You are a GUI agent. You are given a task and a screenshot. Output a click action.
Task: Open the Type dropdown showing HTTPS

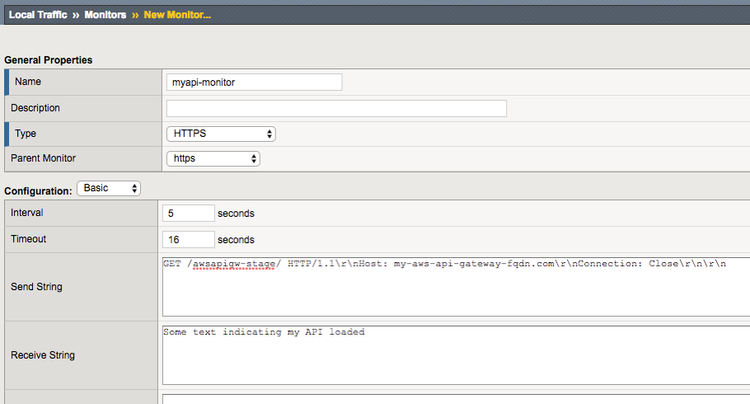221,133
